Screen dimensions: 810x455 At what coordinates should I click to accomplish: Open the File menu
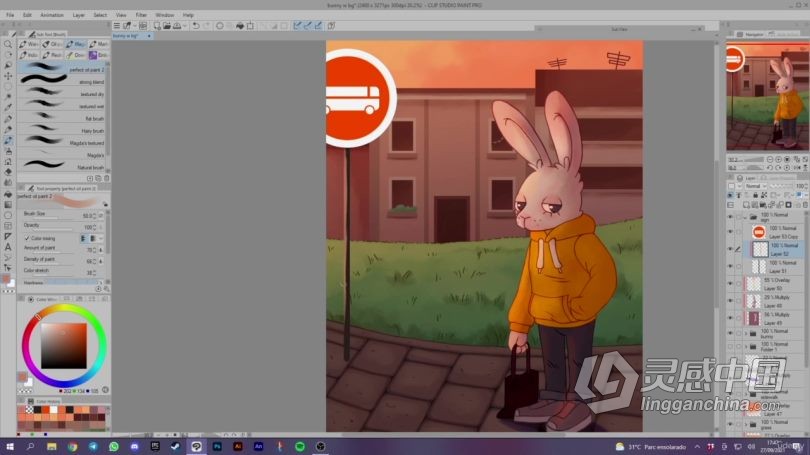point(10,15)
